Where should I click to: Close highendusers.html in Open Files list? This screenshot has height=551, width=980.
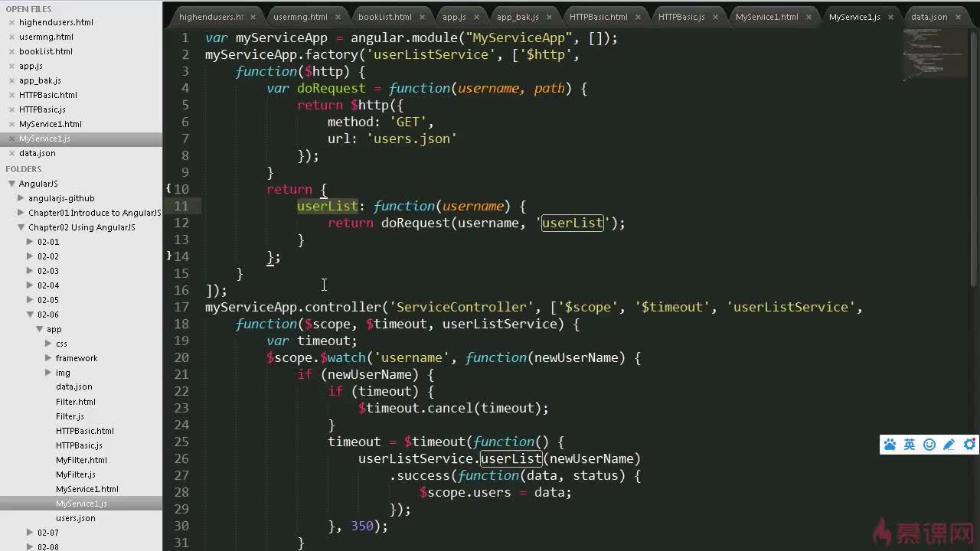(11, 22)
